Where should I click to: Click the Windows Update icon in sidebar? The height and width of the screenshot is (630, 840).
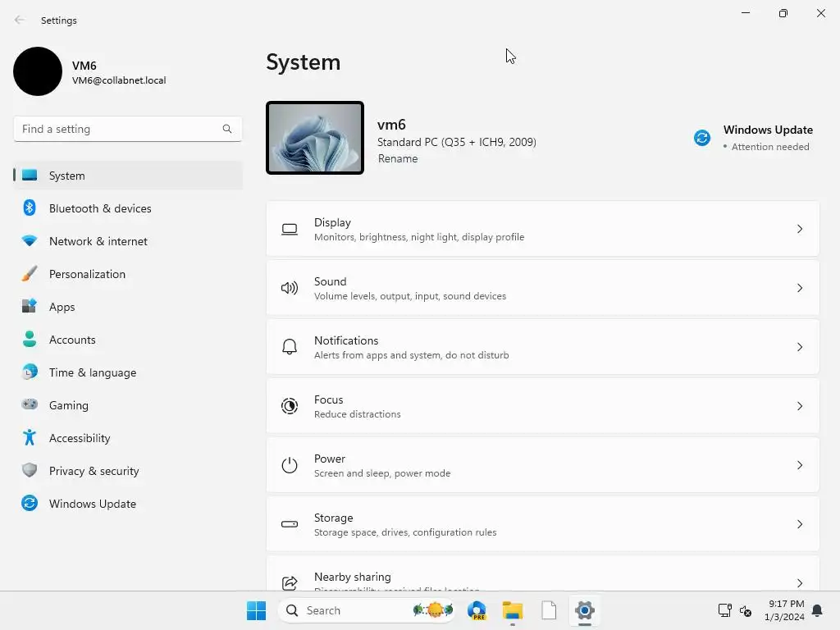point(30,503)
